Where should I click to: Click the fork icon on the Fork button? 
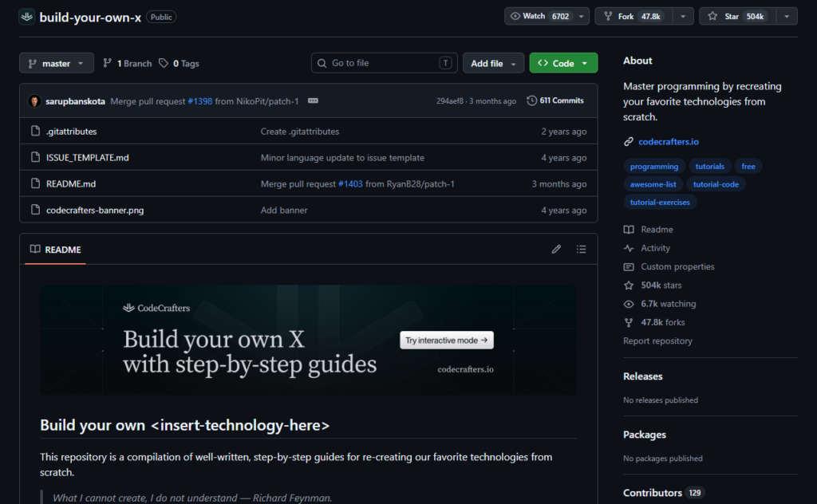coord(607,16)
